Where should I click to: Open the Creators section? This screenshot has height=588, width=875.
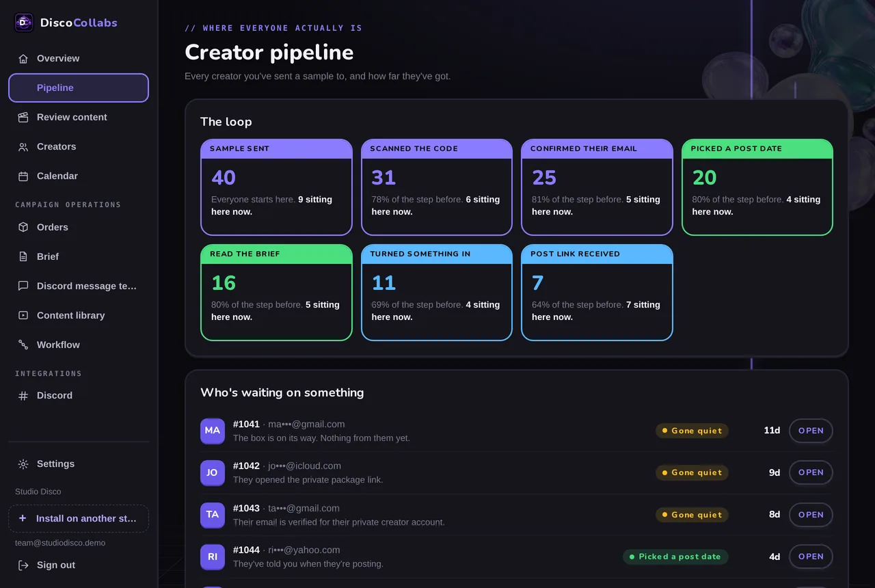79,147
